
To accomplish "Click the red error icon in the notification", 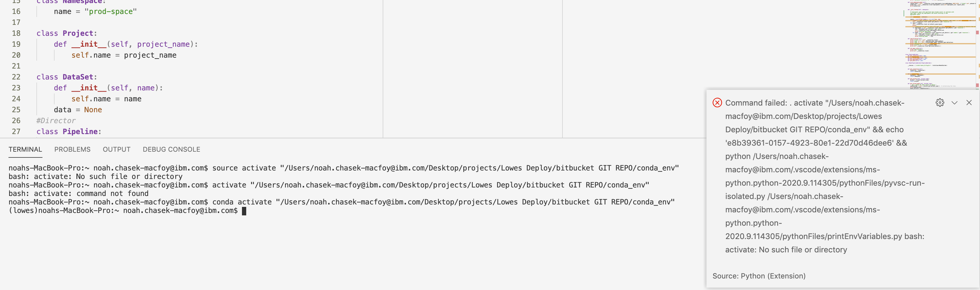I will point(717,102).
